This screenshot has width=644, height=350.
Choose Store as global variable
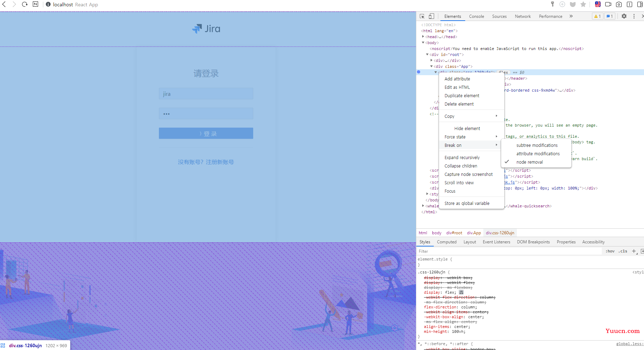[471, 203]
